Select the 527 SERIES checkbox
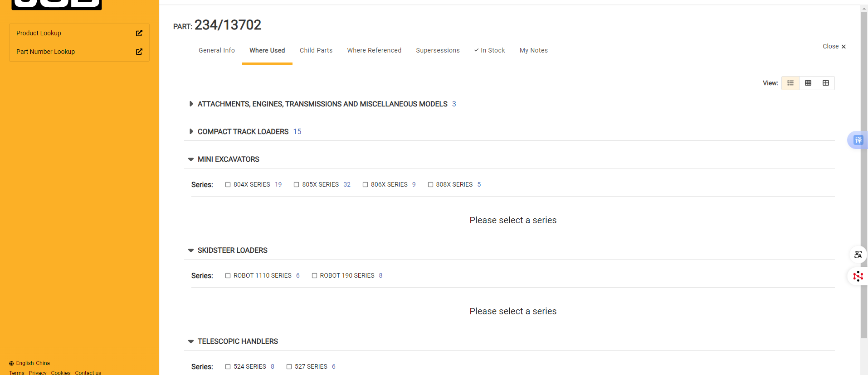The image size is (868, 375). click(x=289, y=367)
